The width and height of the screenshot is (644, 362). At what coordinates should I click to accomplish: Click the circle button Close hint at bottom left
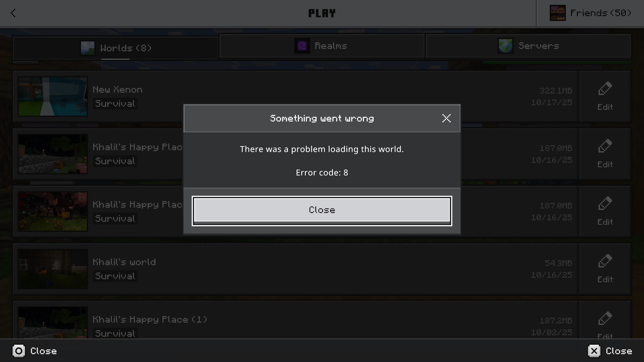coord(19,351)
